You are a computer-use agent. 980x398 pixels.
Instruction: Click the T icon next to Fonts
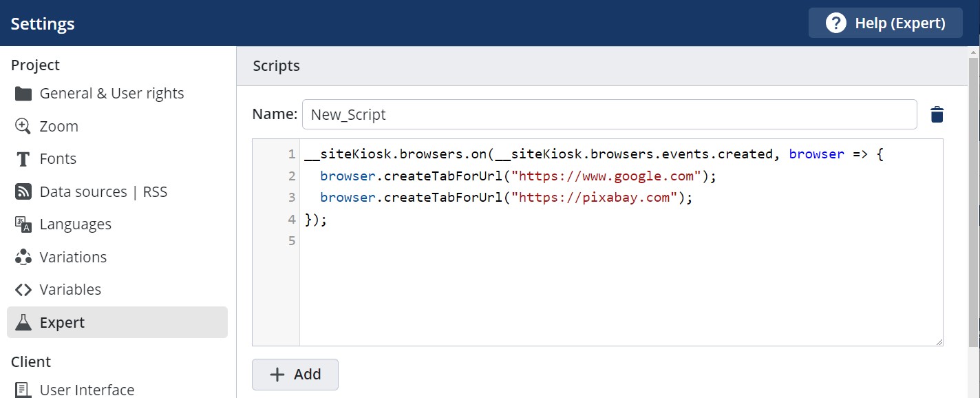point(23,158)
